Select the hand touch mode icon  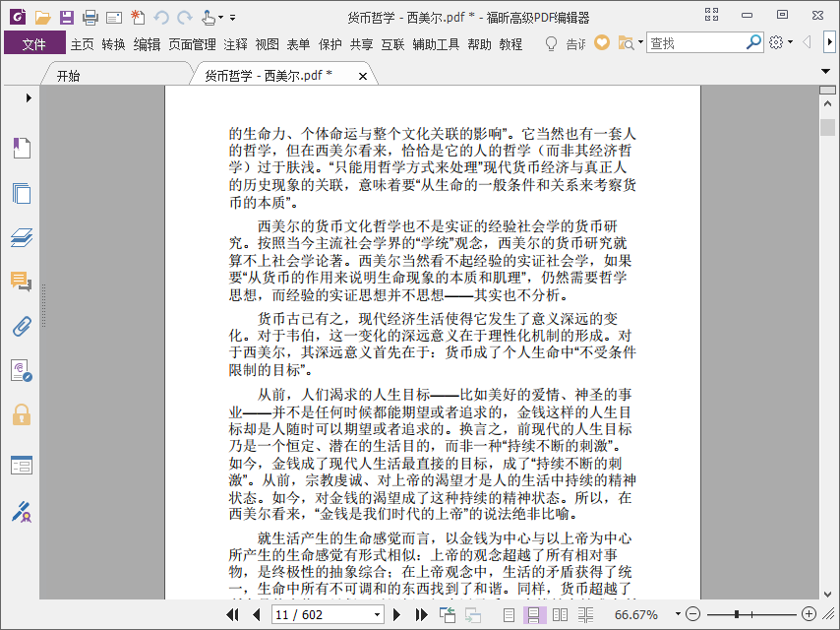coord(208,18)
